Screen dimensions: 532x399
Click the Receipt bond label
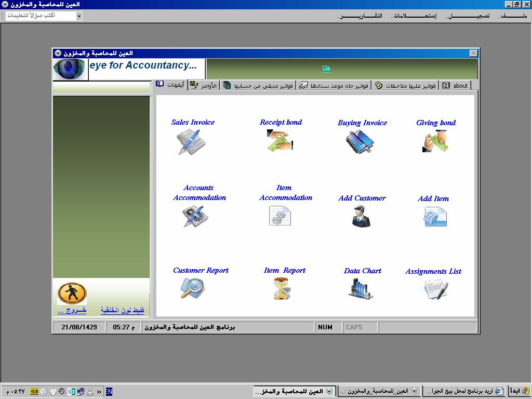[x=281, y=122]
